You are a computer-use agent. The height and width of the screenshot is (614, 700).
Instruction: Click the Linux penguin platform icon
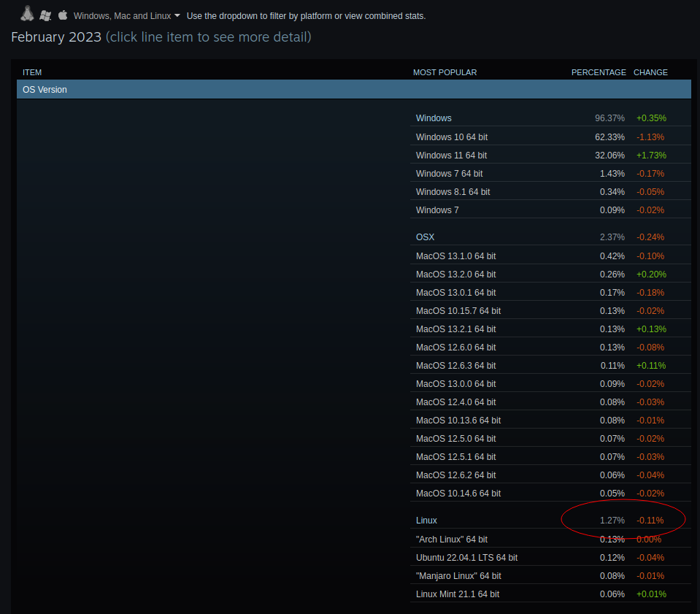[x=27, y=14]
